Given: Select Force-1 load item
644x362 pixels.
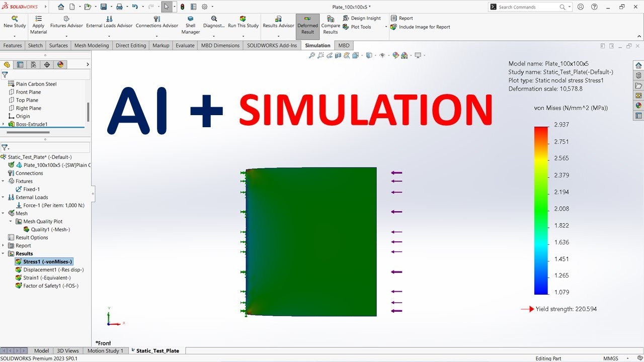Looking at the screenshot, I should point(50,205).
